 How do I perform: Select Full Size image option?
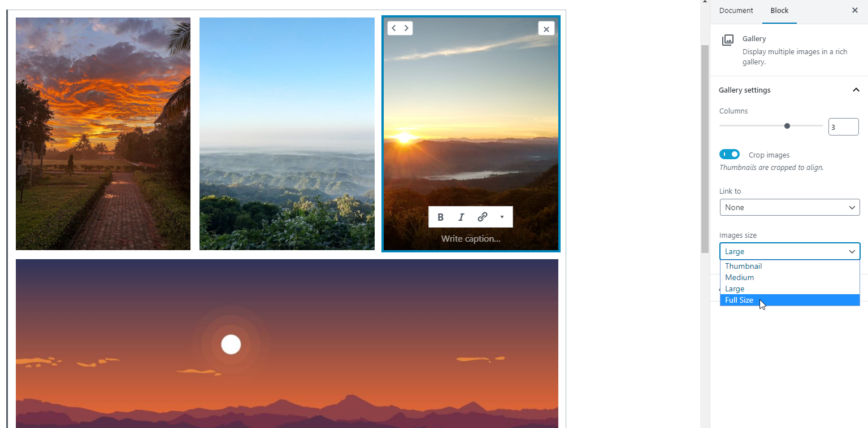(x=789, y=300)
